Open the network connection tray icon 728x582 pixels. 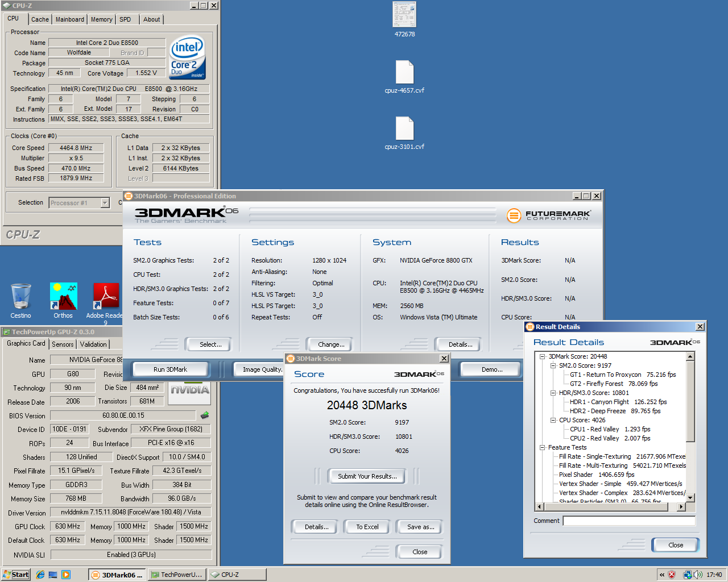687,575
